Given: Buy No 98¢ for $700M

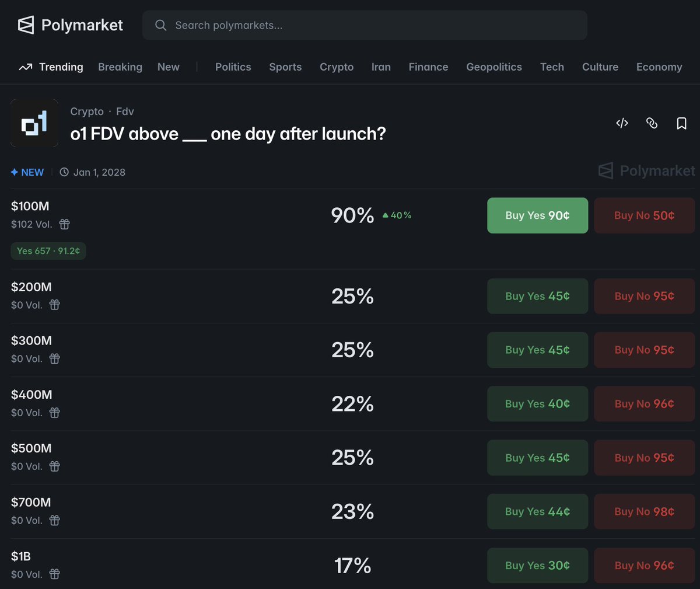Looking at the screenshot, I should pos(645,511).
